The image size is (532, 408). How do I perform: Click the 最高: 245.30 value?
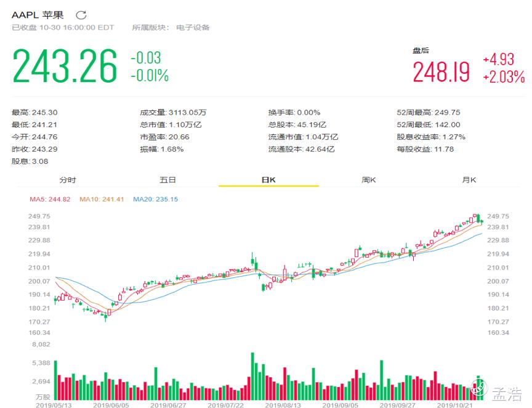pyautogui.click(x=34, y=112)
